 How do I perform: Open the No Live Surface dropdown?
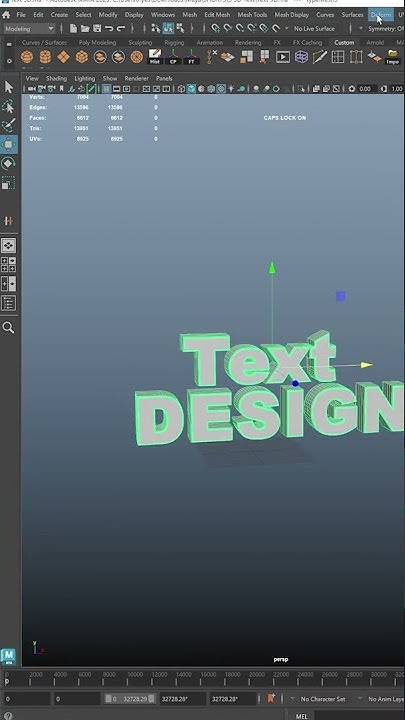tap(315, 28)
